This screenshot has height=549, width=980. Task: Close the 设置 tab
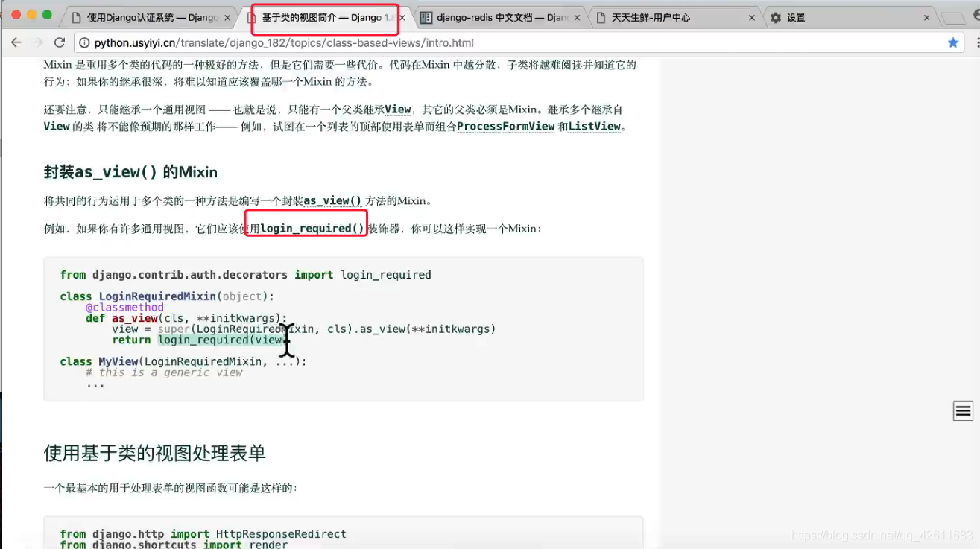[x=927, y=18]
